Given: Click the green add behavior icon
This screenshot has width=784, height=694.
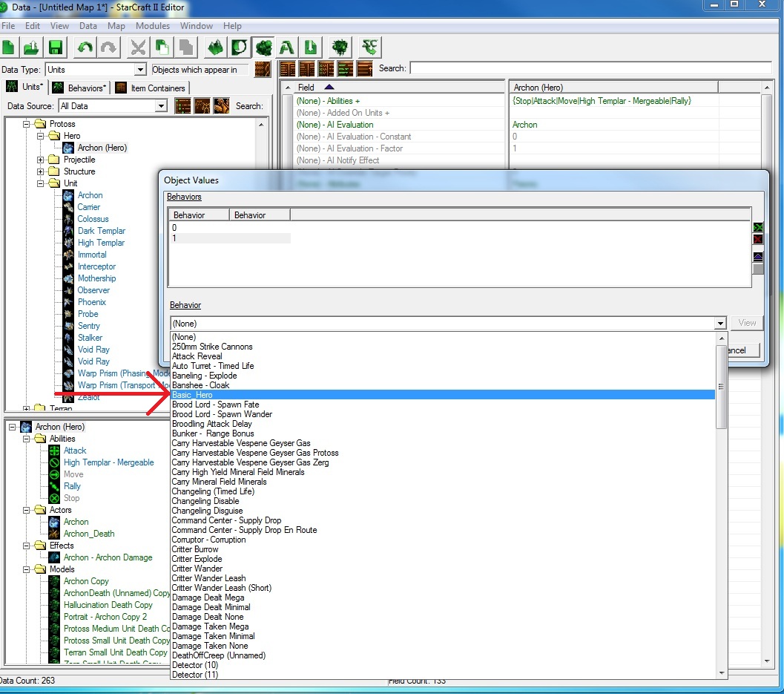Looking at the screenshot, I should [757, 227].
